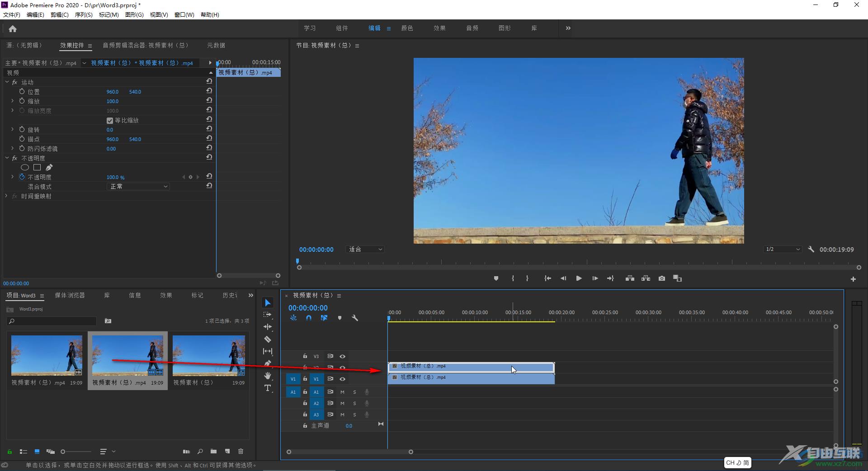This screenshot has height=471, width=868.
Task: Select the Type tool
Action: pos(268,388)
